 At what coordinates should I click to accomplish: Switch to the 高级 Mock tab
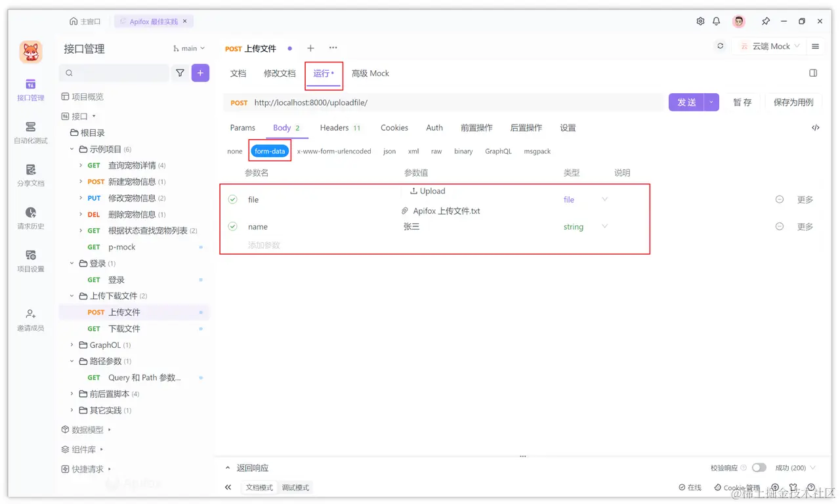click(370, 73)
